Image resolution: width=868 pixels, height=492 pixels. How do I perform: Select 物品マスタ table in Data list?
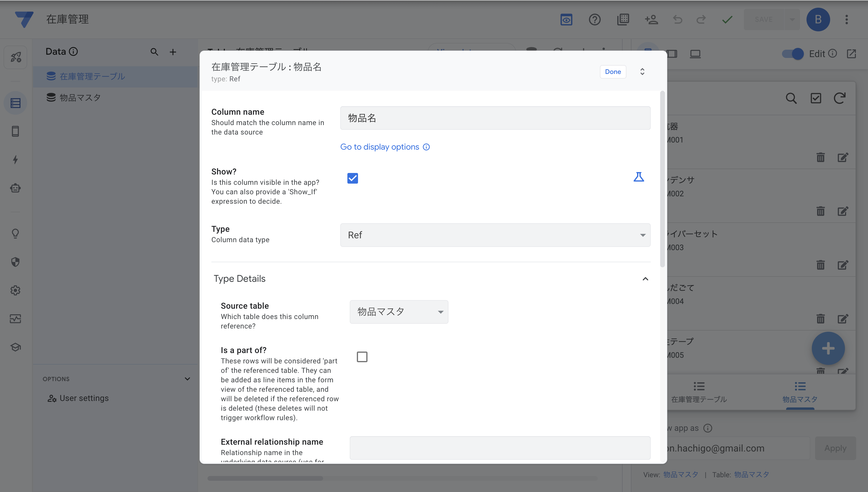click(x=80, y=98)
